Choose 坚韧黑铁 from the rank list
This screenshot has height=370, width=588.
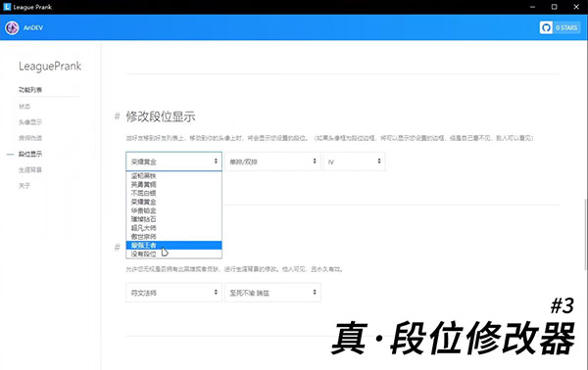(174, 175)
